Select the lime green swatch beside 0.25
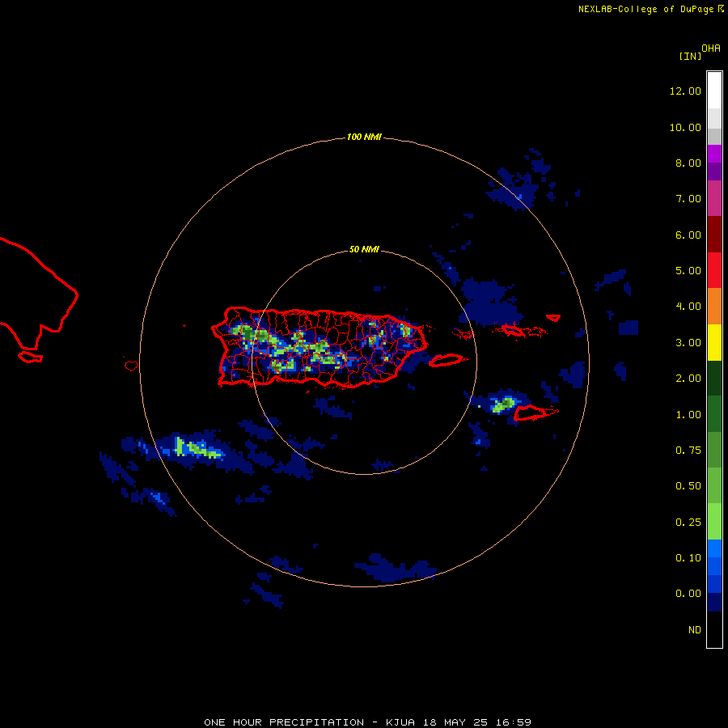728x728 pixels. [714, 522]
